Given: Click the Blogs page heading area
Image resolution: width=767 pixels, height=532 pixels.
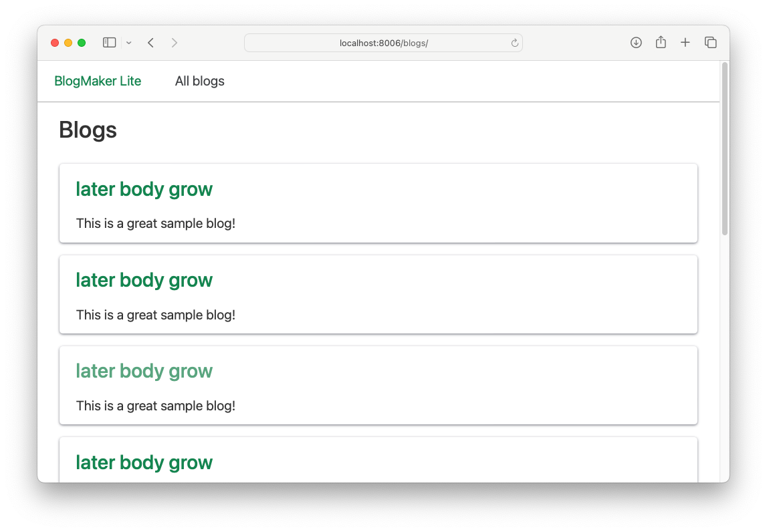Looking at the screenshot, I should (88, 130).
